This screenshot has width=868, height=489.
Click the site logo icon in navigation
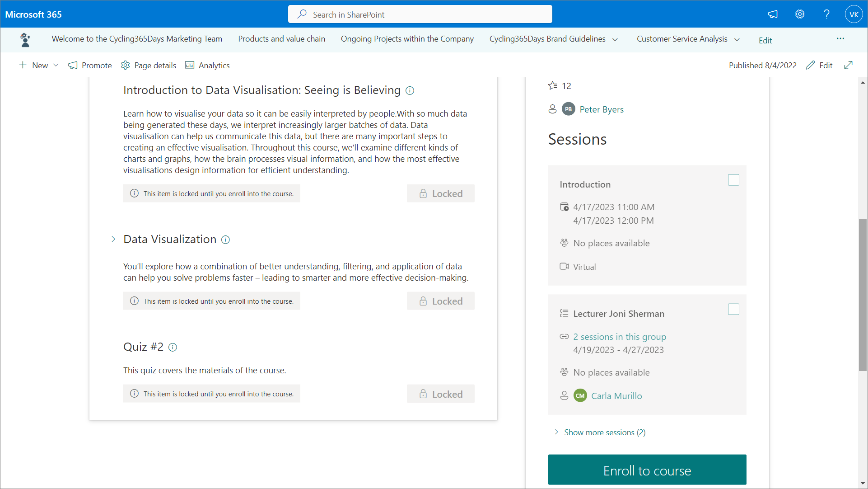(25, 40)
